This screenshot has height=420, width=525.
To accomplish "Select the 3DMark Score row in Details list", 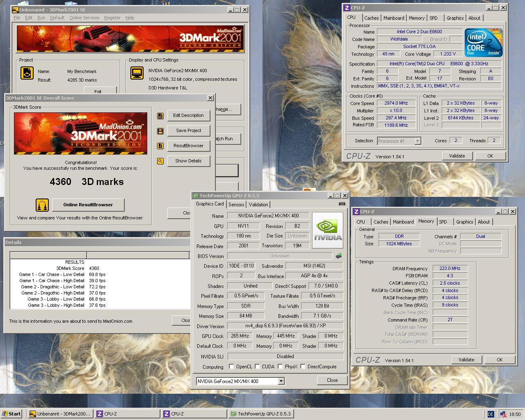I will [x=100, y=268].
